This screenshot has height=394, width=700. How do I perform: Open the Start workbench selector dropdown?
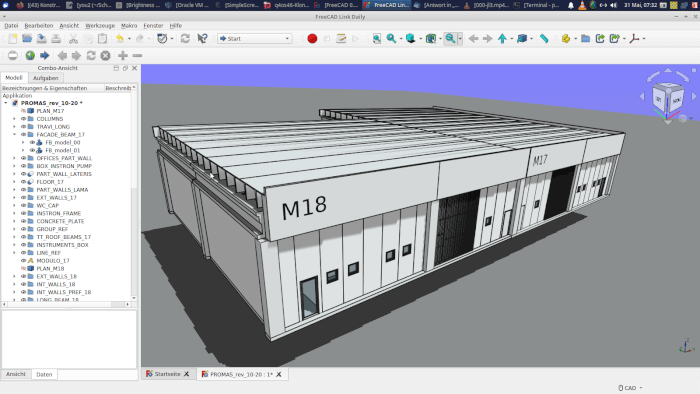[x=254, y=39]
